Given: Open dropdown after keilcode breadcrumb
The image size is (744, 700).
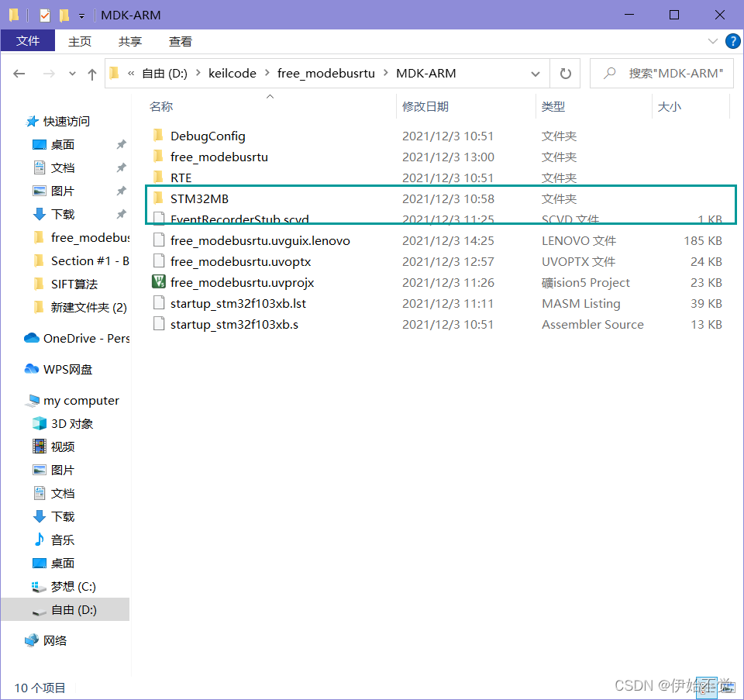Looking at the screenshot, I should click(x=267, y=73).
